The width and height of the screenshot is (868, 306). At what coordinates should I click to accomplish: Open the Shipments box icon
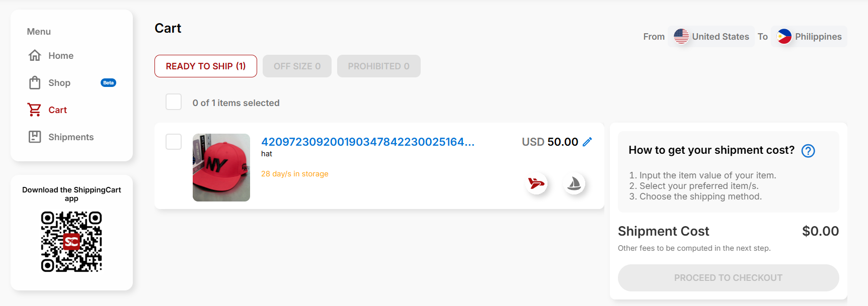pyautogui.click(x=35, y=137)
